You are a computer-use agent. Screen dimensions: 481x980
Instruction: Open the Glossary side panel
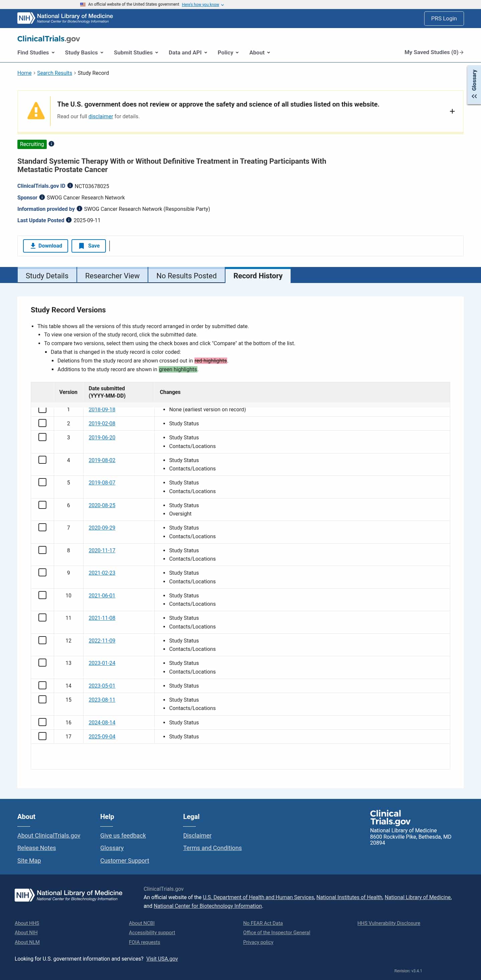tap(474, 85)
